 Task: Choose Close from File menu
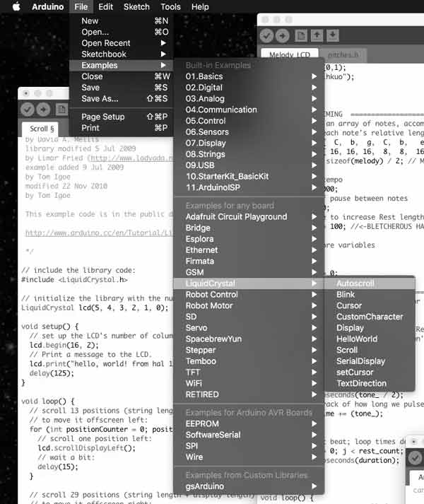(x=122, y=76)
